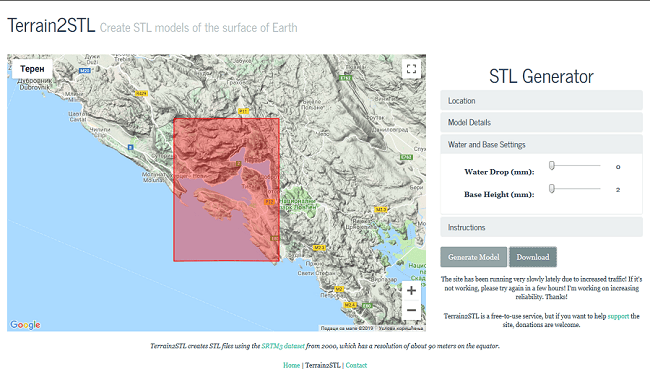
Task: Zoom out of the map
Action: click(x=411, y=310)
